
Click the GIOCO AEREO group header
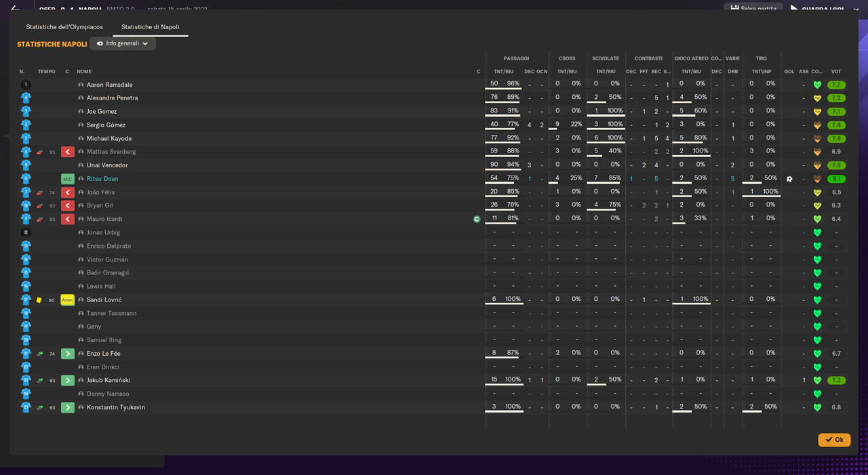[x=691, y=58]
